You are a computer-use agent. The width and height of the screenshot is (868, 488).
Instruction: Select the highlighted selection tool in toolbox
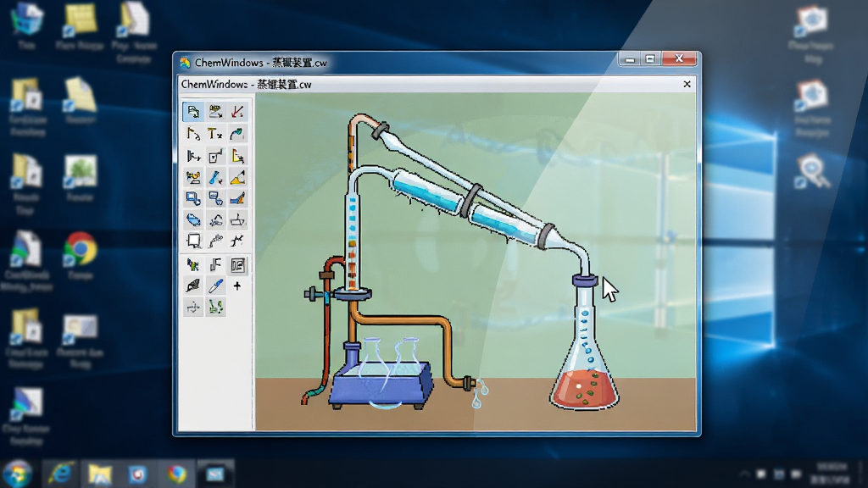point(193,112)
